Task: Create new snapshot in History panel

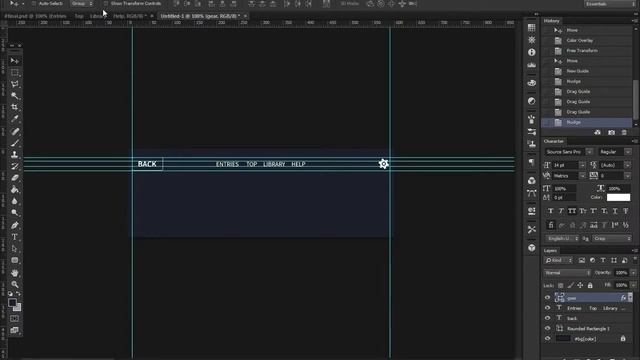Action: click(611, 133)
